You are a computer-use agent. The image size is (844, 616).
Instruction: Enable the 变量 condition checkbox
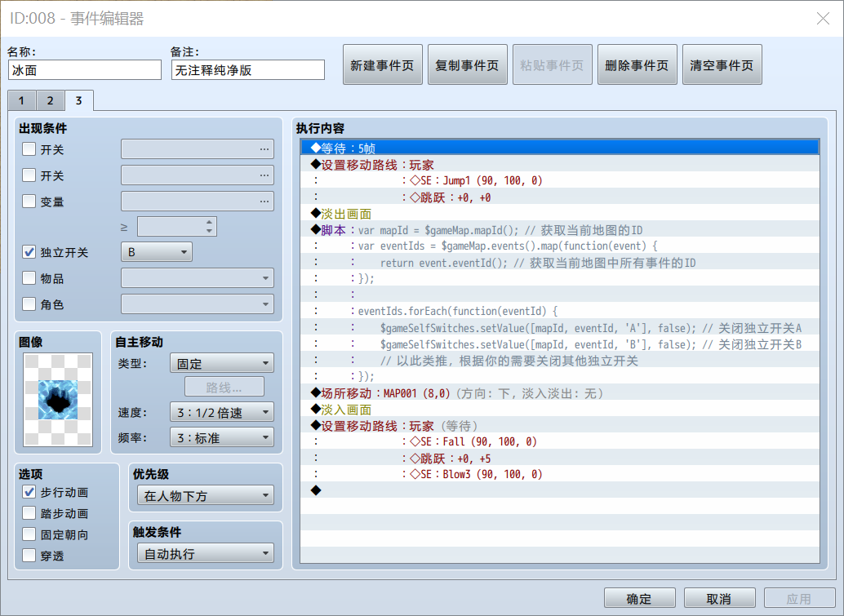click(29, 202)
